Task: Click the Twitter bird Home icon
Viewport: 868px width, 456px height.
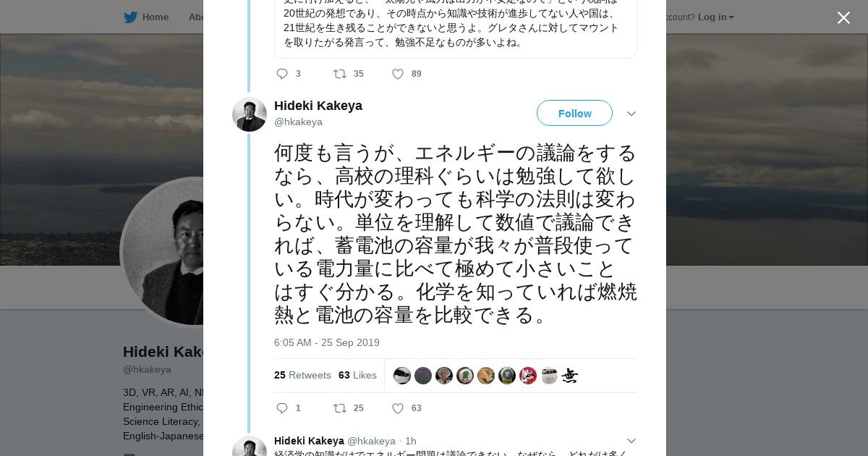Action: [130, 17]
